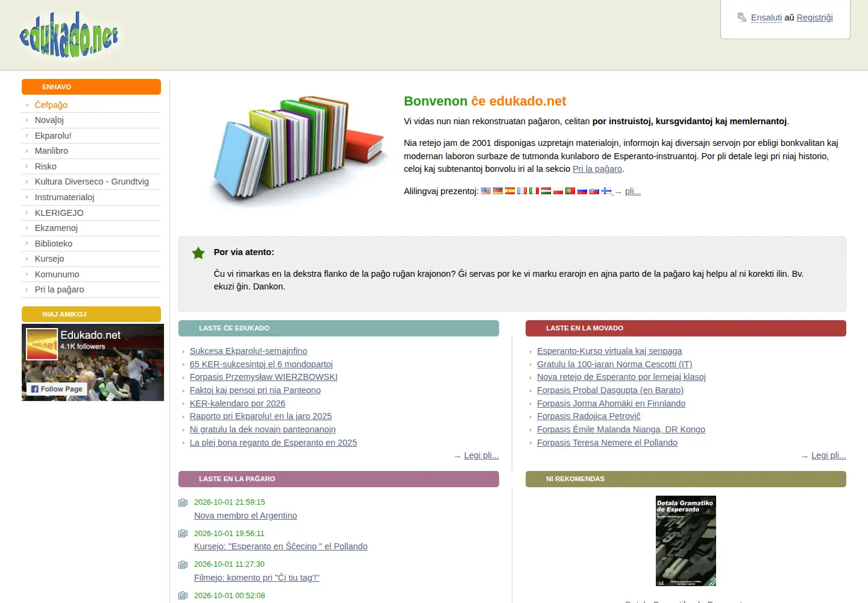The image size is (868, 603).
Task: Open the Komunumo menu item
Action: point(57,274)
